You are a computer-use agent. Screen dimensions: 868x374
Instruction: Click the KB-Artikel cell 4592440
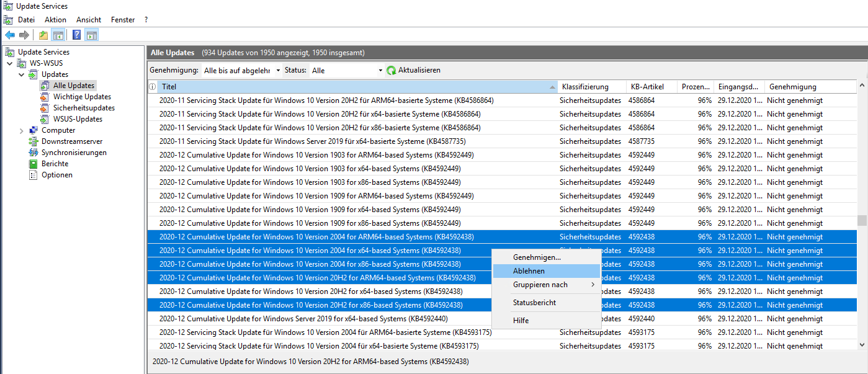[x=642, y=319]
